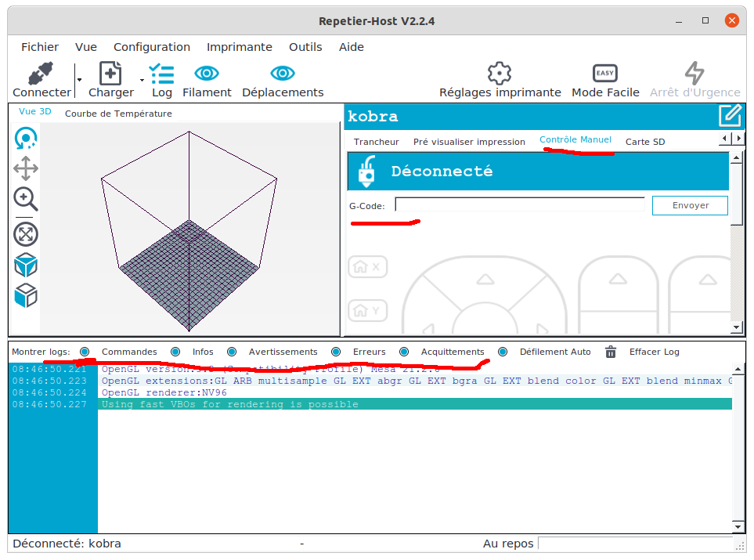This screenshot has width=754, height=560.
Task: Click the log scrollbar down arrow
Action: tap(738, 526)
